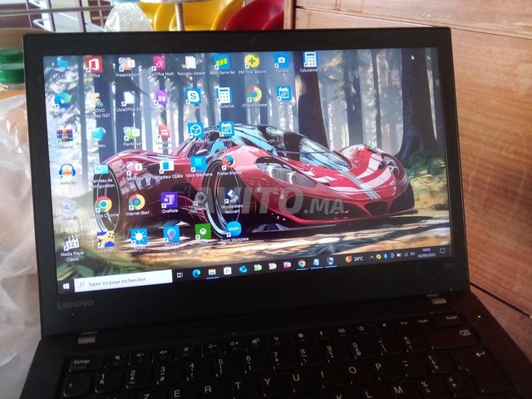Open File Explorer from the taskbar
This screenshot has height=399, width=532.
[212, 272]
